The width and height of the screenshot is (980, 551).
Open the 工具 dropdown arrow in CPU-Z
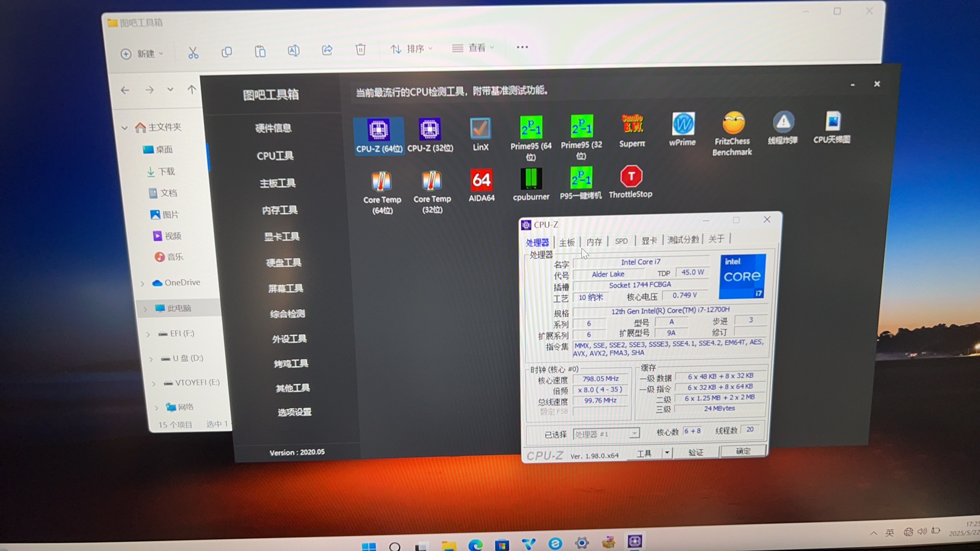pos(667,453)
